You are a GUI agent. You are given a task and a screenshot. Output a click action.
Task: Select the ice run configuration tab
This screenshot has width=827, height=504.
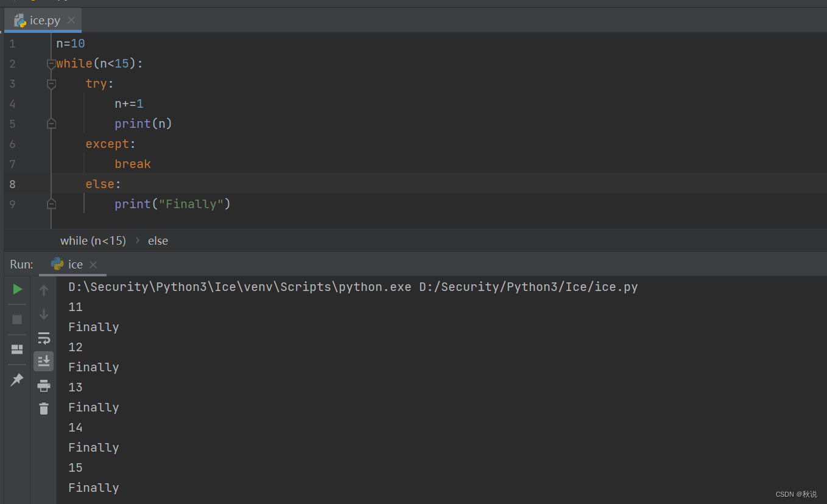73,264
